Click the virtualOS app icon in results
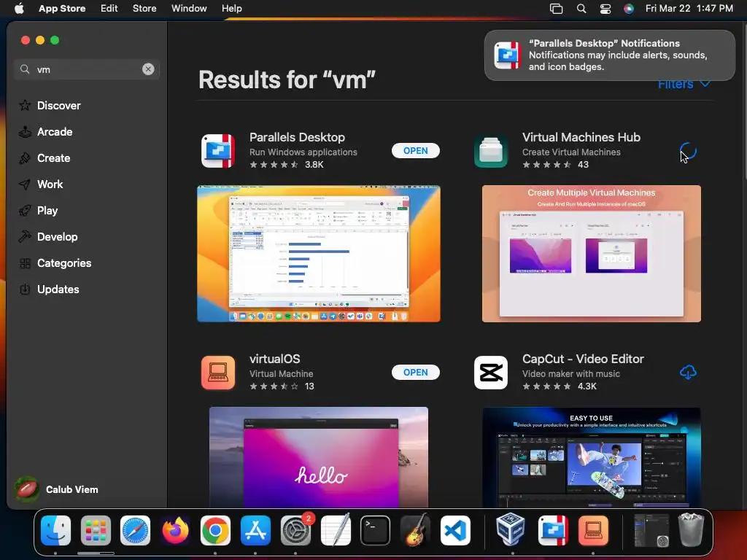 [x=217, y=373]
